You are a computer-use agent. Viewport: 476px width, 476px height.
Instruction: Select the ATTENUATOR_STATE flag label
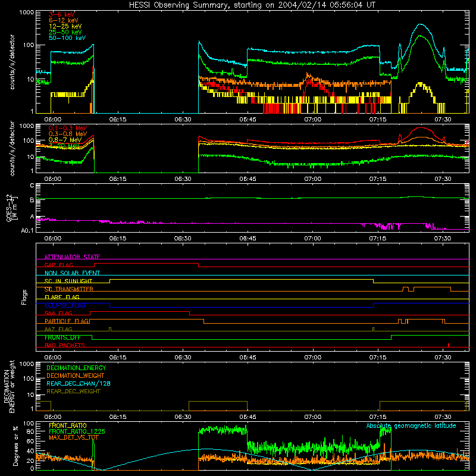tap(72, 257)
